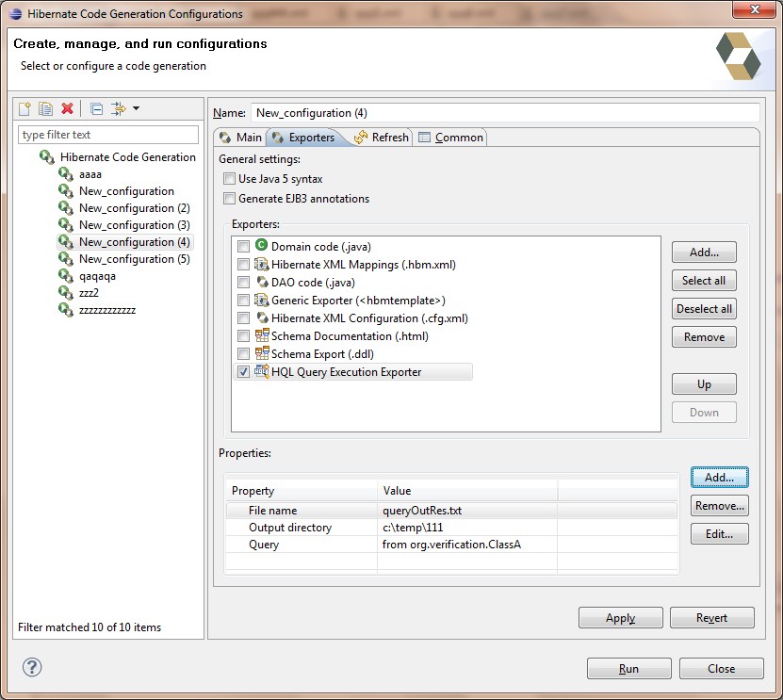
Task: Check the Hibernate XML Configuration (.cfg.xml) exporter
Action: coord(243,318)
